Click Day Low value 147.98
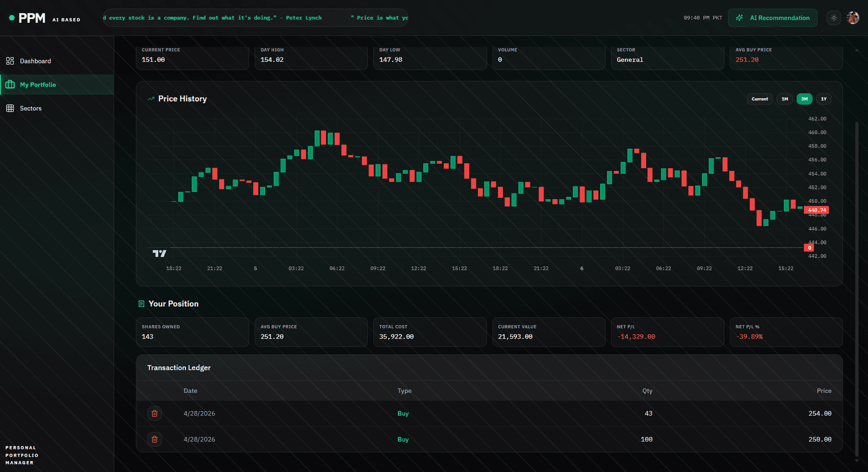This screenshot has height=472, width=868. click(391, 60)
